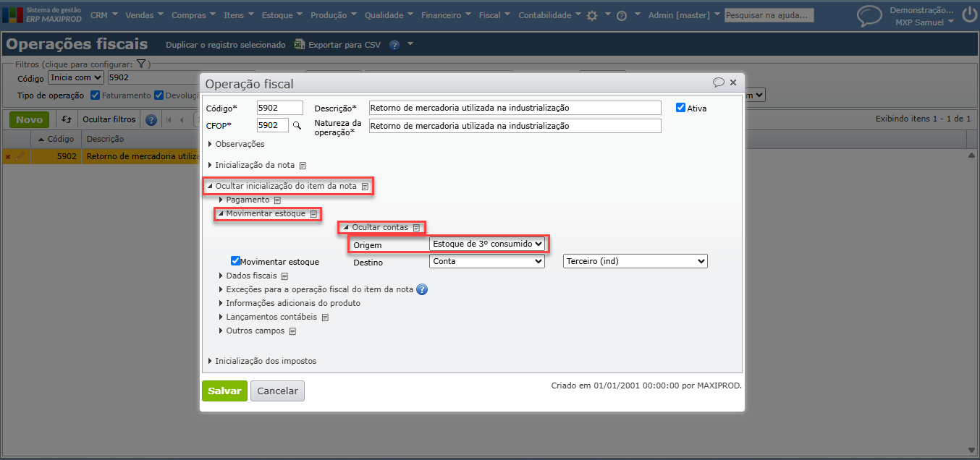Open the Contabilidade menu
Viewport: 980px width, 460px height.
point(550,15)
